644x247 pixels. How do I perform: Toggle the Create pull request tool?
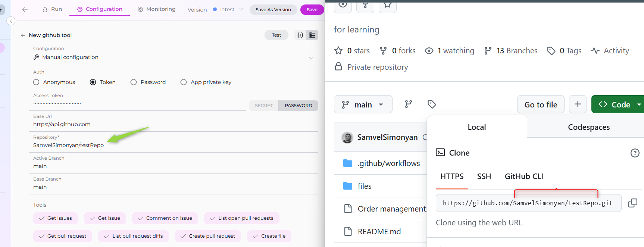coord(208,236)
